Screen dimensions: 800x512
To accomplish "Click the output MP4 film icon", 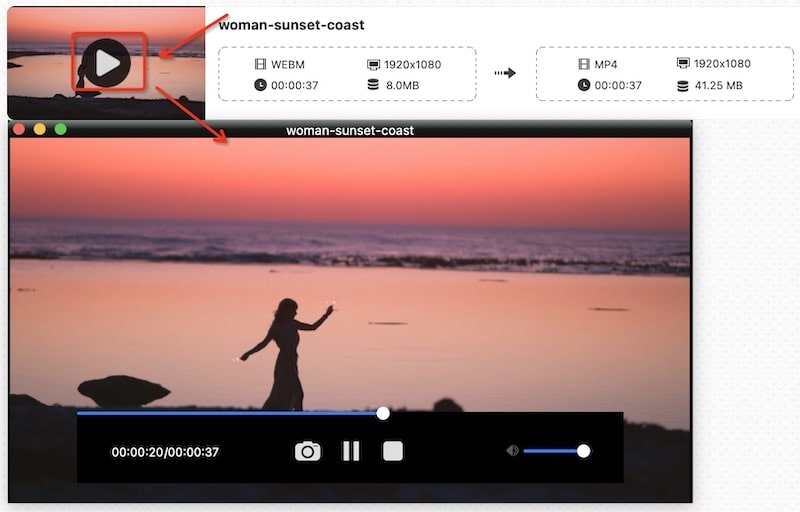I will pyautogui.click(x=584, y=64).
